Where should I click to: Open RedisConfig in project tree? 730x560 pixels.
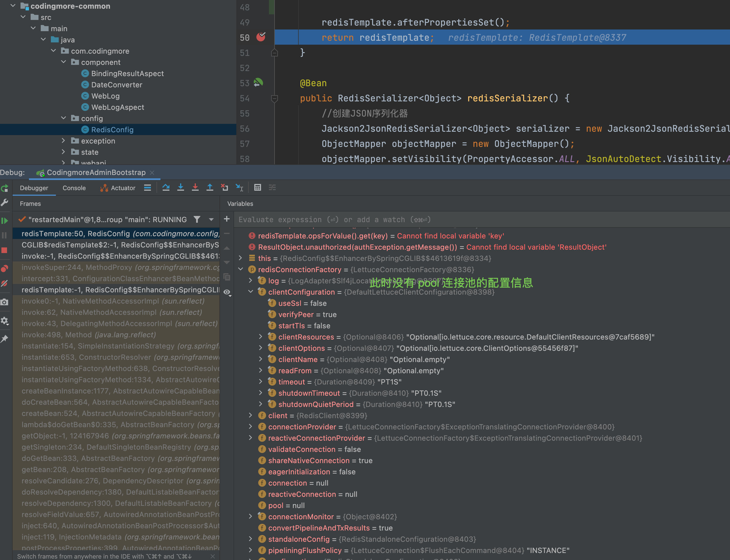pos(112,130)
